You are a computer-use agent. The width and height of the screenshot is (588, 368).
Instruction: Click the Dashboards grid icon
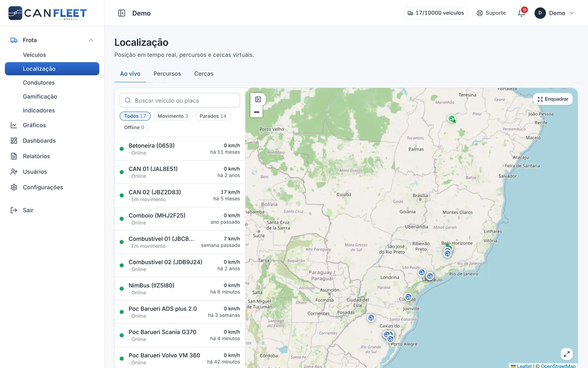(x=14, y=141)
